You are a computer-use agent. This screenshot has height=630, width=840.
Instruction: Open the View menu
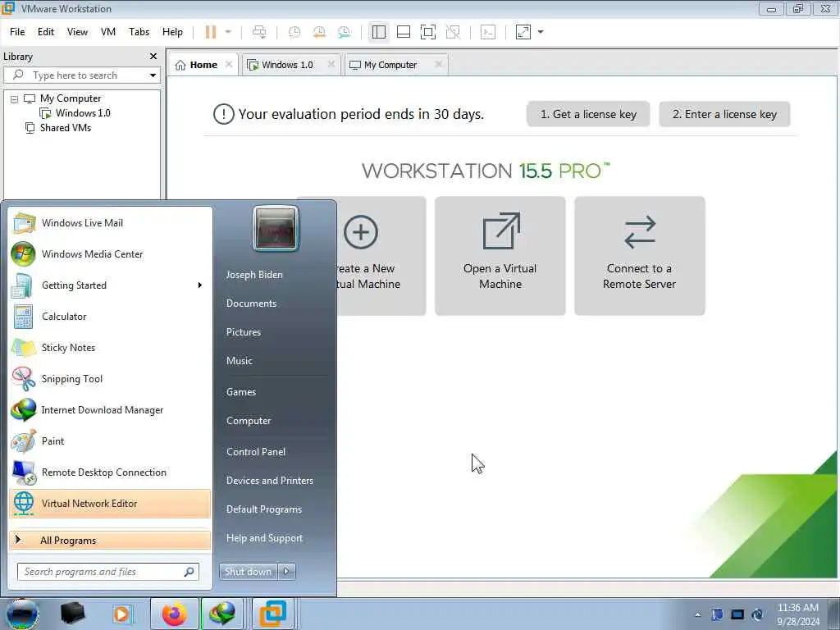point(77,32)
